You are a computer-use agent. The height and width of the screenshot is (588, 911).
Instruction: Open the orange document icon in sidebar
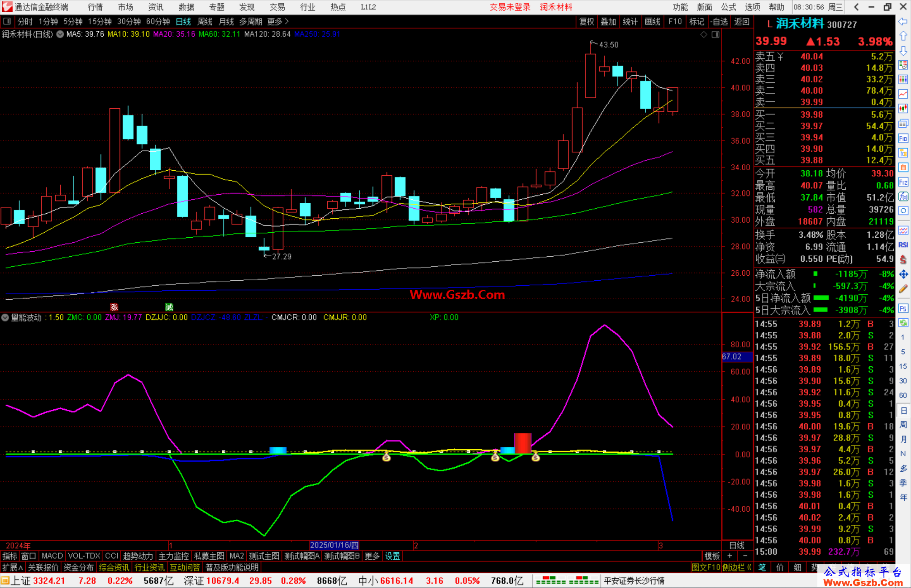(903, 167)
